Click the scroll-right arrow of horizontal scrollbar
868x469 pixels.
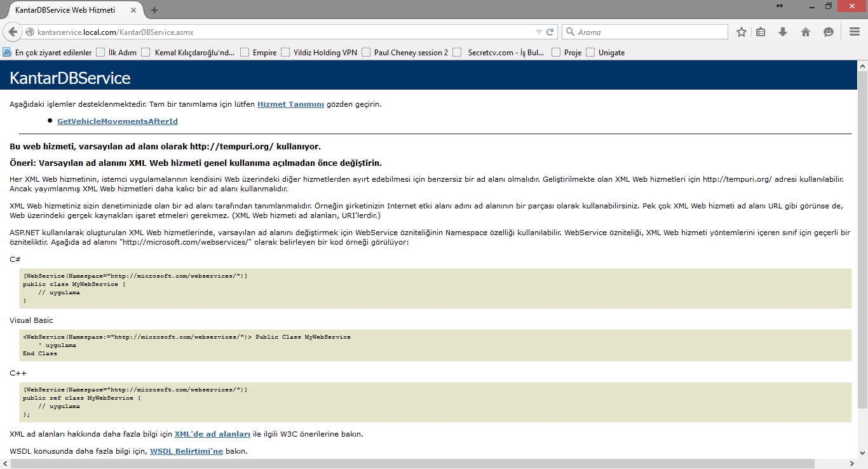(x=852, y=463)
